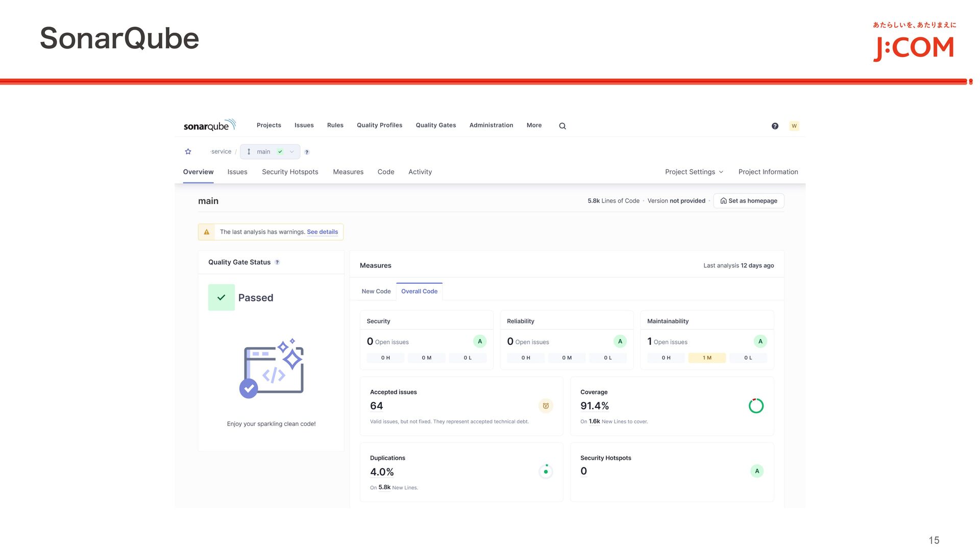Image resolution: width=980 pixels, height=551 pixels.
Task: Open the Security Hotspots tab
Action: (290, 172)
